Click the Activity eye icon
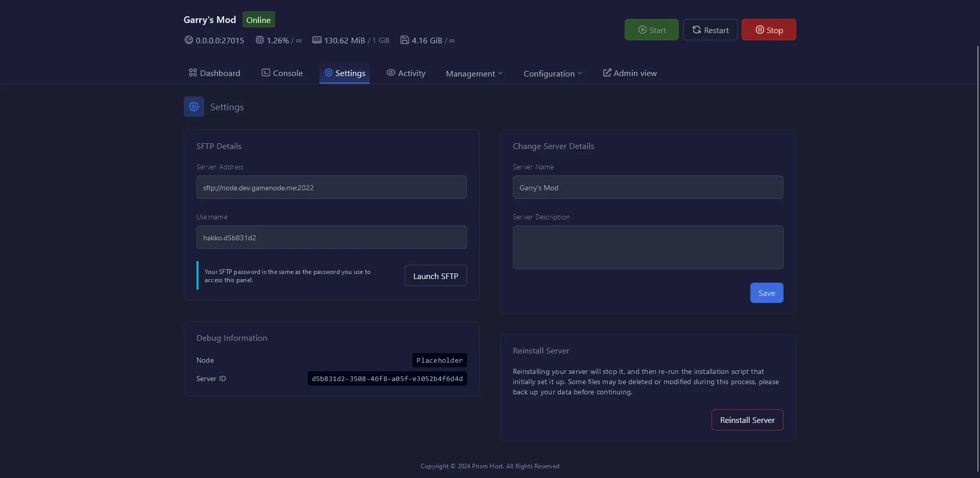 tap(391, 73)
